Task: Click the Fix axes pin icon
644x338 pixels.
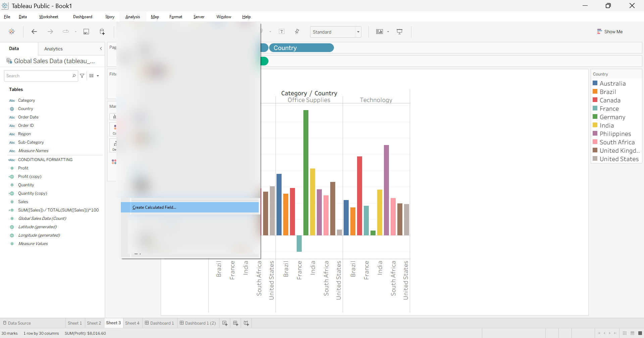Action: tap(297, 32)
